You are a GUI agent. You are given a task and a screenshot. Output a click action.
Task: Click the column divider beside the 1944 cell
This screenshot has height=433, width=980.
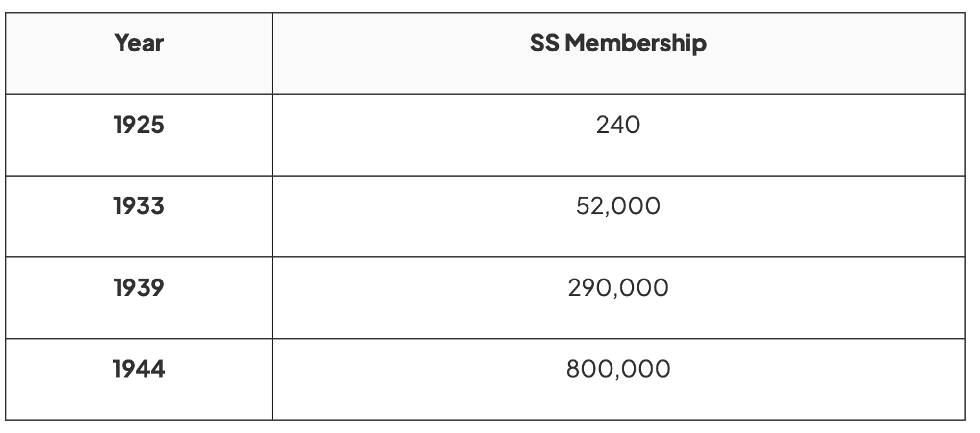click(272, 379)
